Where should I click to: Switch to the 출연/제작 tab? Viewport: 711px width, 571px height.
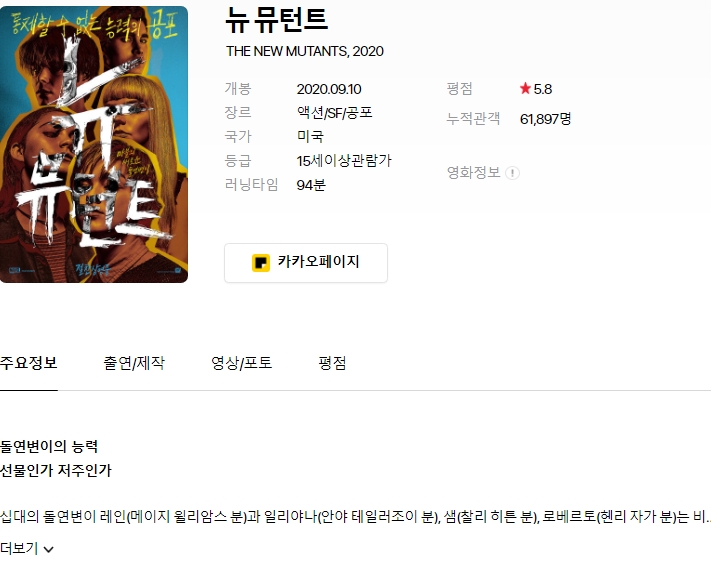(134, 363)
